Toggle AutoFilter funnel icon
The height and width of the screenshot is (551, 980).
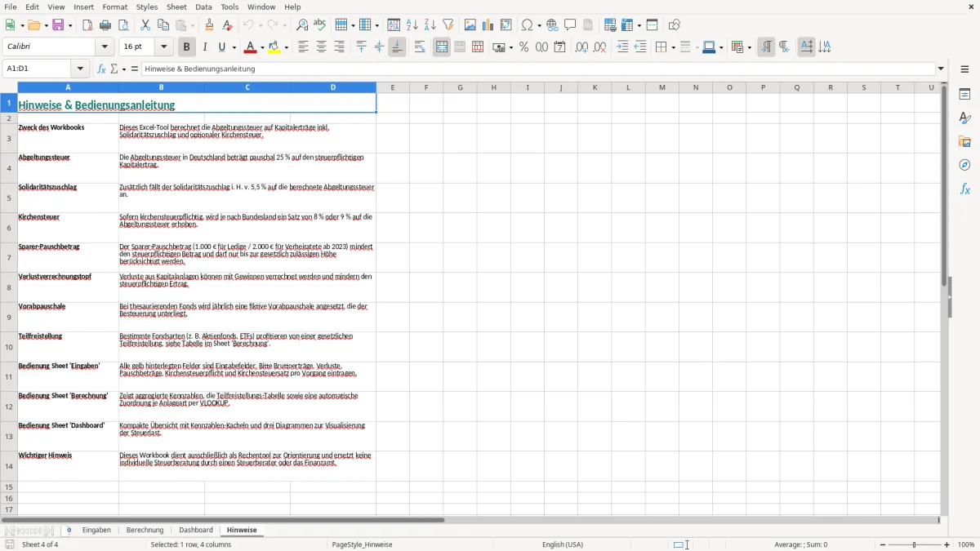pos(448,25)
